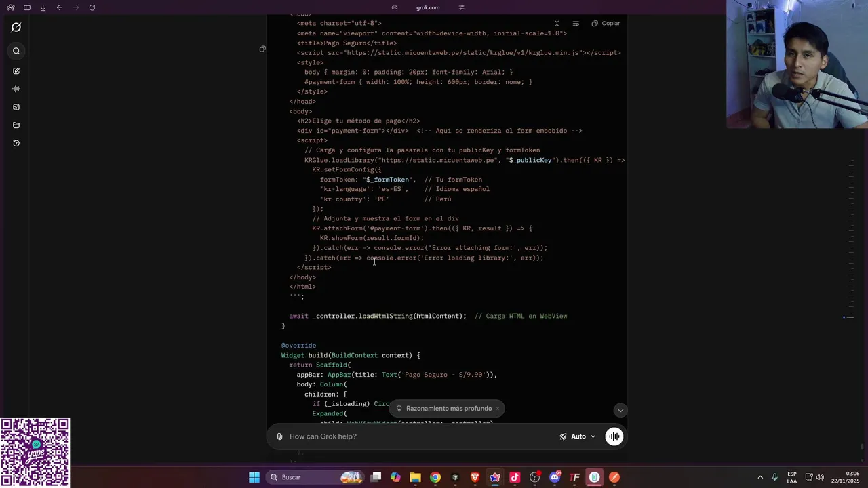
Task: Click 'KR.showForm(result.formId);' code line
Action: coord(372,238)
